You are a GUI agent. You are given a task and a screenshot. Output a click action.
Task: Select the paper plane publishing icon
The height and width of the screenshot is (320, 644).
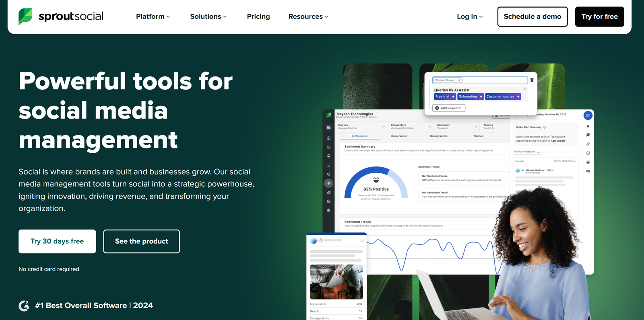tap(328, 174)
